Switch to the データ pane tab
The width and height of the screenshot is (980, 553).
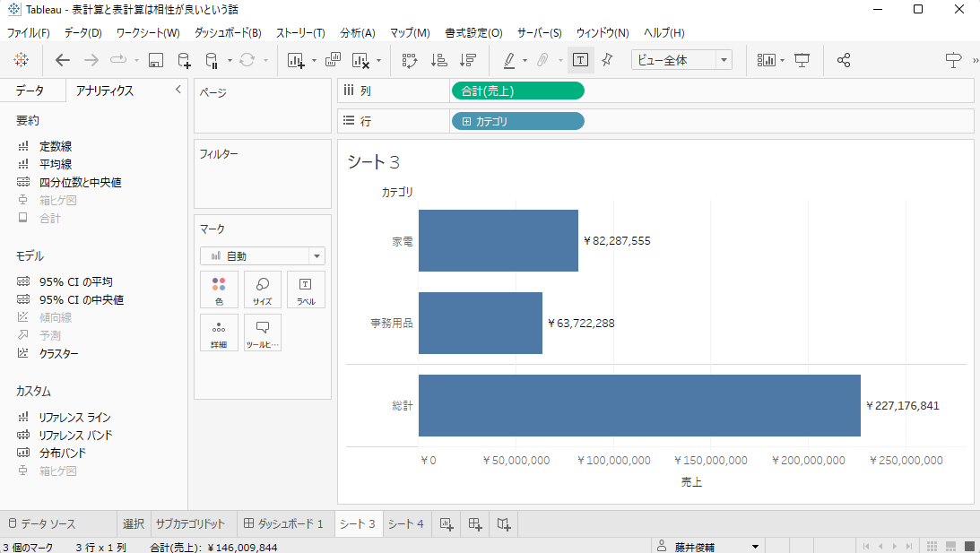pos(30,91)
